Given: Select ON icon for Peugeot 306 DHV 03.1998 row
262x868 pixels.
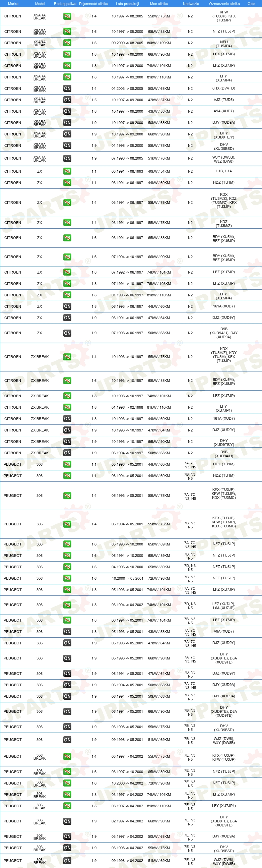Looking at the screenshot, I should coord(67,727).
